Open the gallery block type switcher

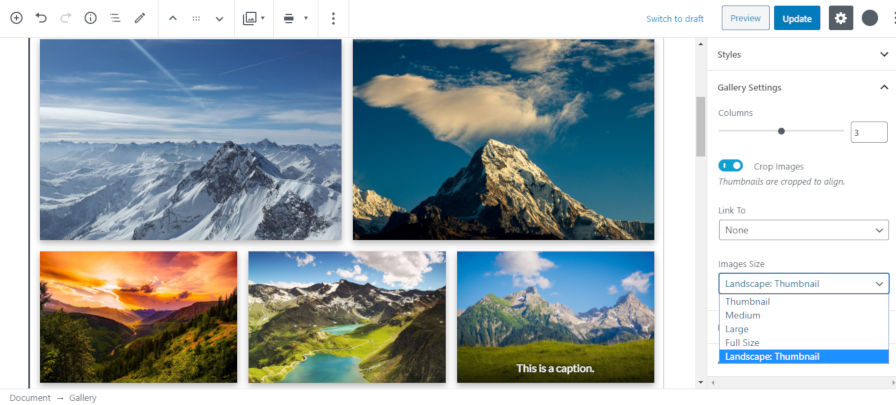pos(254,18)
